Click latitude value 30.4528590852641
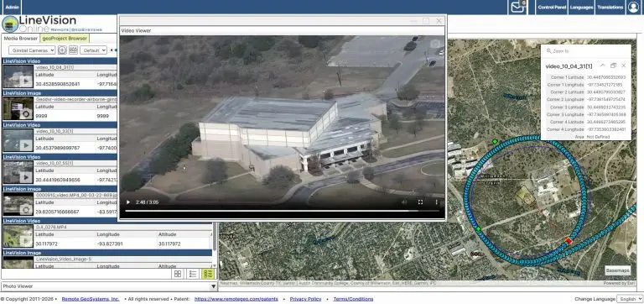Image resolution: width=644 pixels, height=304 pixels. (58, 84)
